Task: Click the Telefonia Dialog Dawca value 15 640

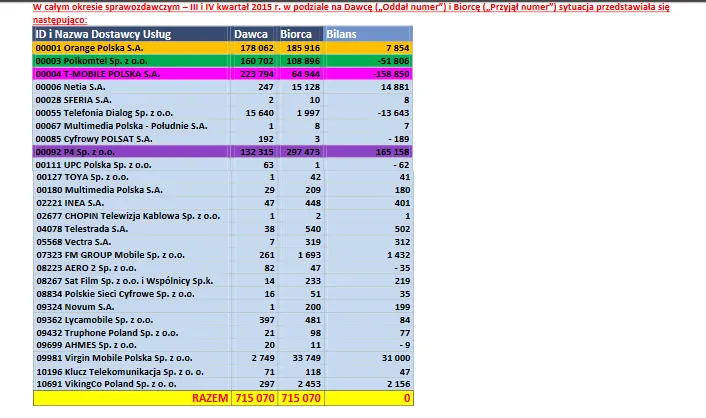Action: pyautogui.click(x=259, y=113)
